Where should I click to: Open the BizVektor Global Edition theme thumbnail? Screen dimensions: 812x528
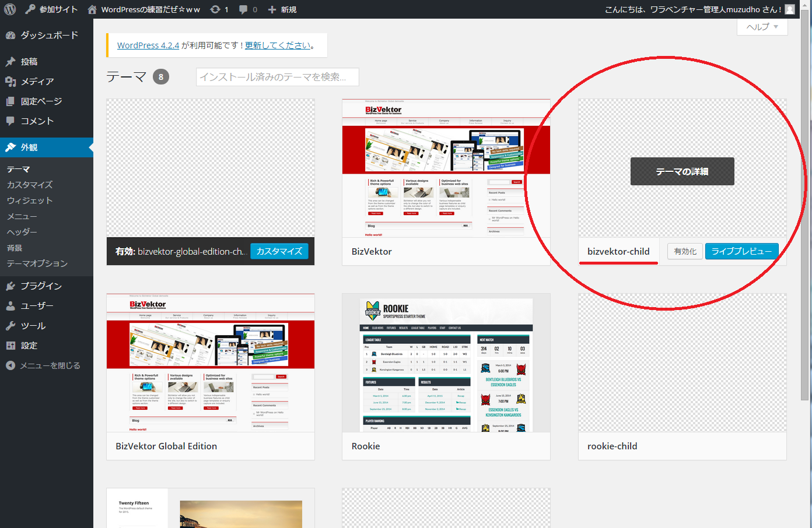[x=211, y=363]
